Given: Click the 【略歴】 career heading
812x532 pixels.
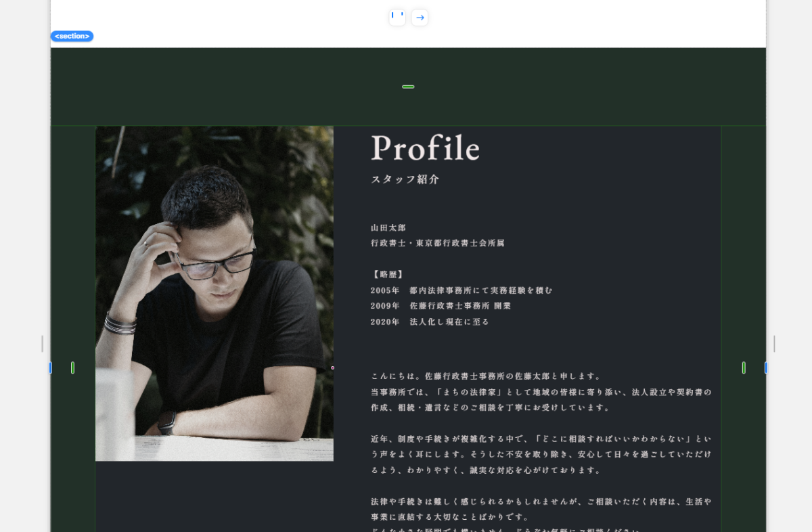Looking at the screenshot, I should [388, 274].
